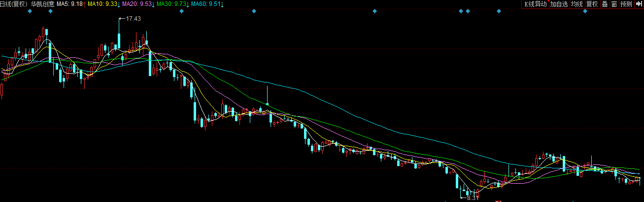The image size is (644, 202).
Task: Click the MA10: 9.33 indicator value
Action: coord(103,4)
